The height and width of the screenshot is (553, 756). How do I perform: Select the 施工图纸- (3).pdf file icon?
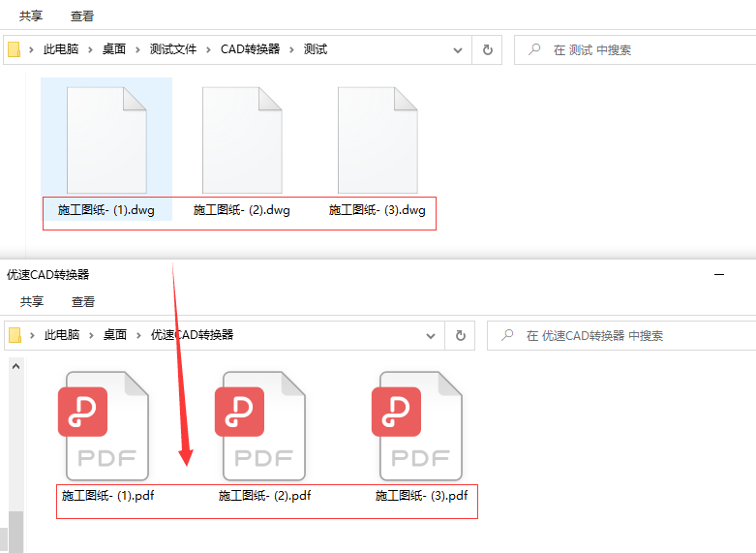[x=417, y=425]
